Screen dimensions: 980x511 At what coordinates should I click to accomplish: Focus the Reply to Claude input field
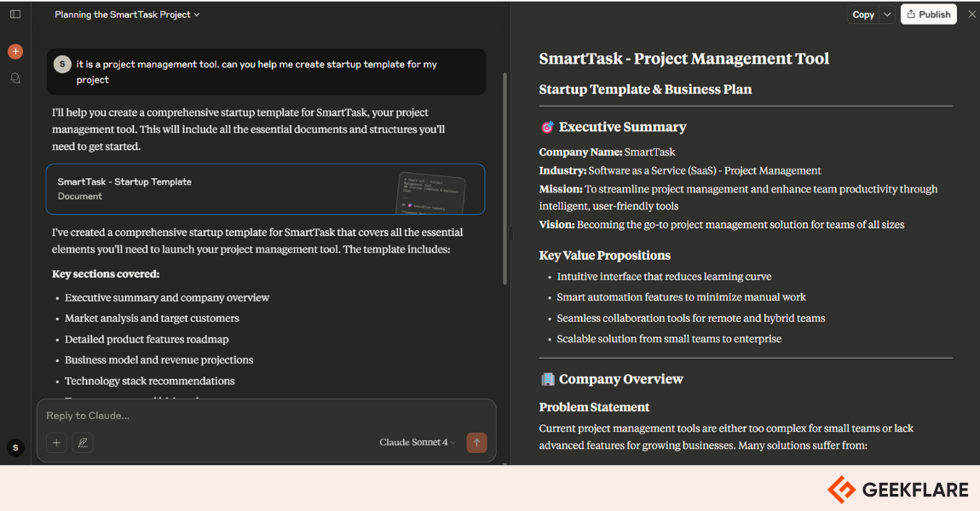tap(266, 416)
